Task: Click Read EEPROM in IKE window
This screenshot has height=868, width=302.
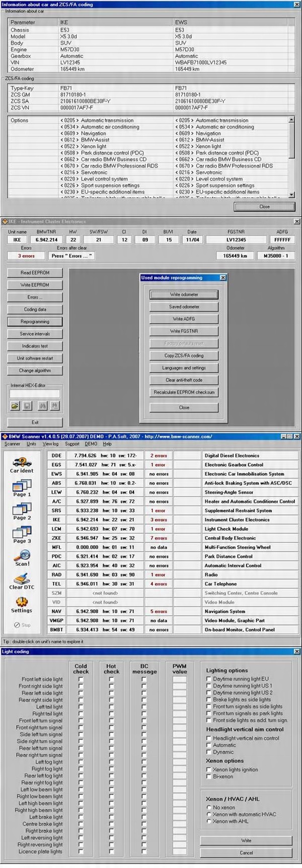Action: [35, 273]
